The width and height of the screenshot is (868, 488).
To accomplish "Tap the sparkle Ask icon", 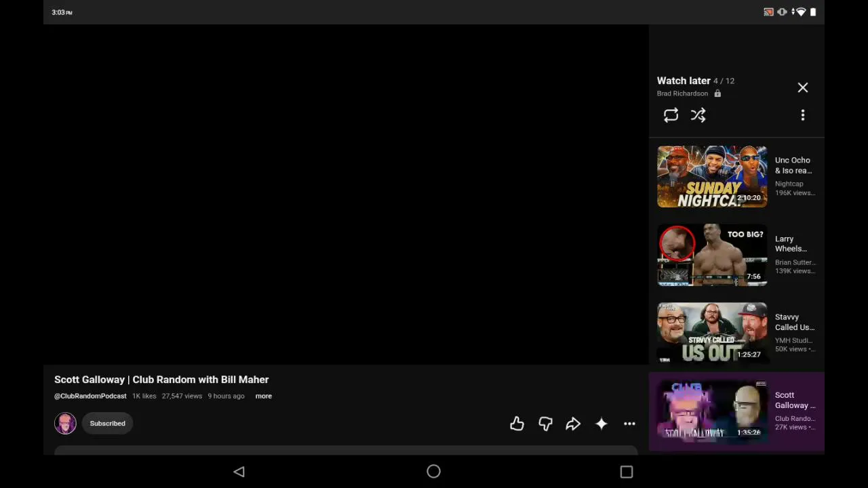I will pyautogui.click(x=601, y=424).
